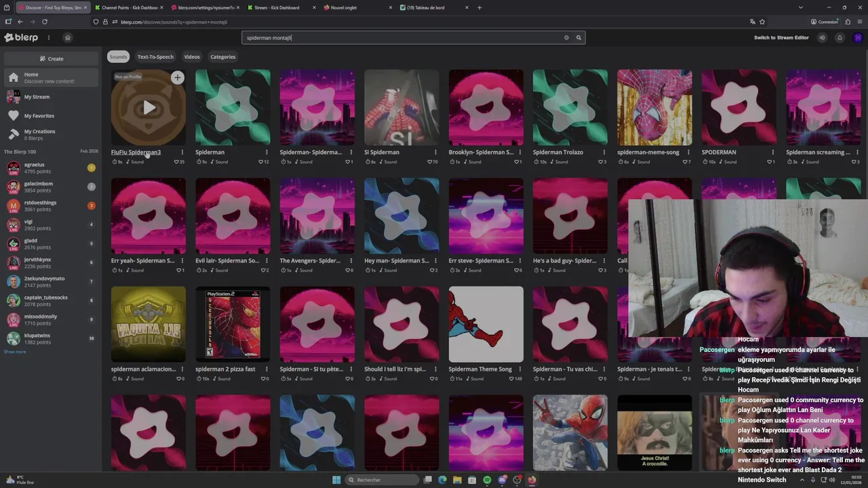Open galacimbom in the Blerp 100 list
Viewport: 868px width, 488px height.
52,187
